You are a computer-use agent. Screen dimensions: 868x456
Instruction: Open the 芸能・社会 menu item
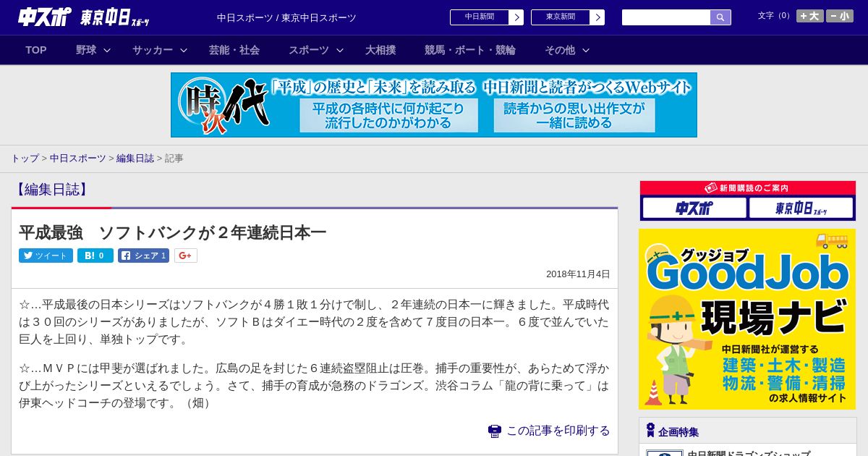pyautogui.click(x=234, y=50)
